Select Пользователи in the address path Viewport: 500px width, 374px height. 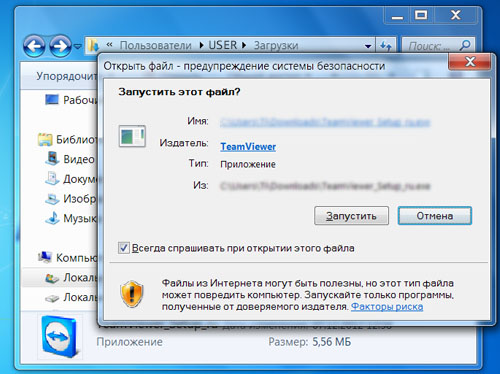click(x=156, y=45)
